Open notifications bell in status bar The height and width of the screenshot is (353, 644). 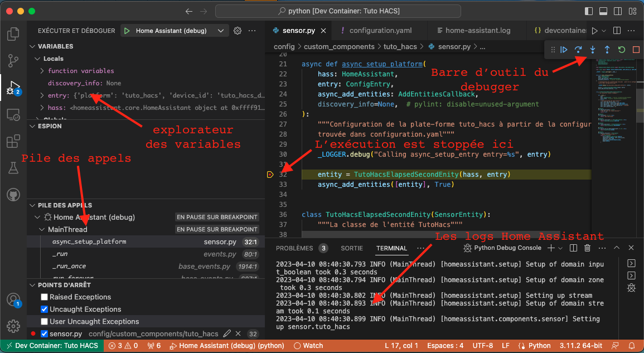pos(632,346)
